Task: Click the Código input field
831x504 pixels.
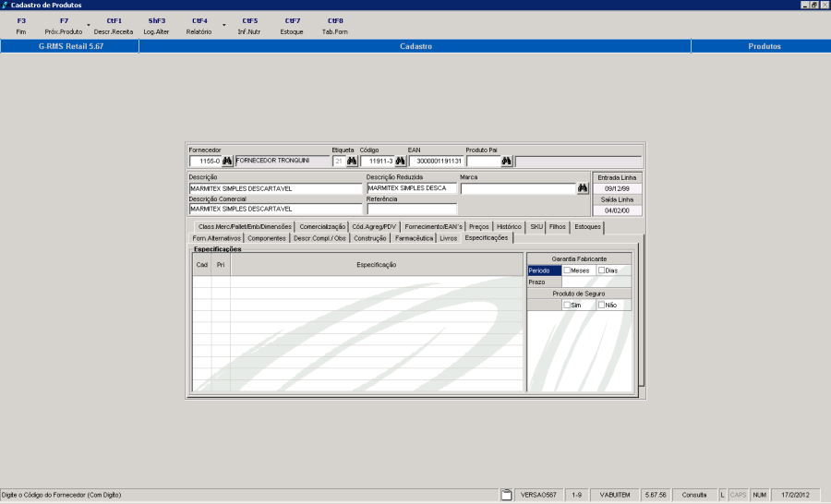Action: [x=378, y=162]
